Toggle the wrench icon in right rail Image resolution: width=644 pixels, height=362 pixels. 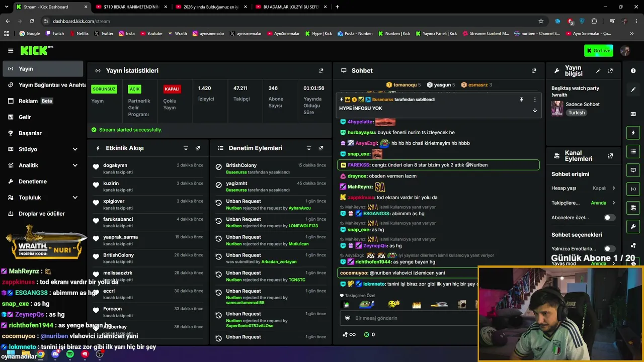[x=633, y=226]
